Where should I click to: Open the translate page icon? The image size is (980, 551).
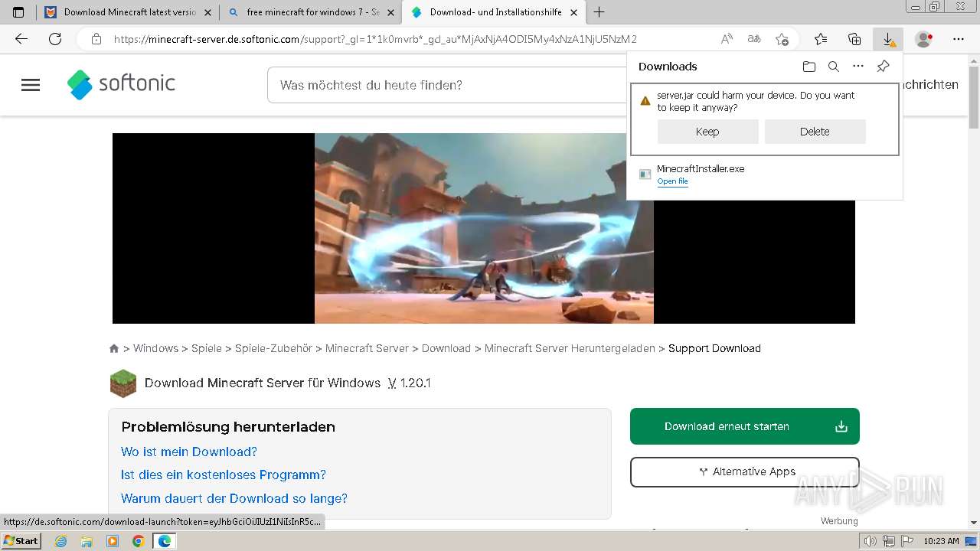[x=754, y=39]
